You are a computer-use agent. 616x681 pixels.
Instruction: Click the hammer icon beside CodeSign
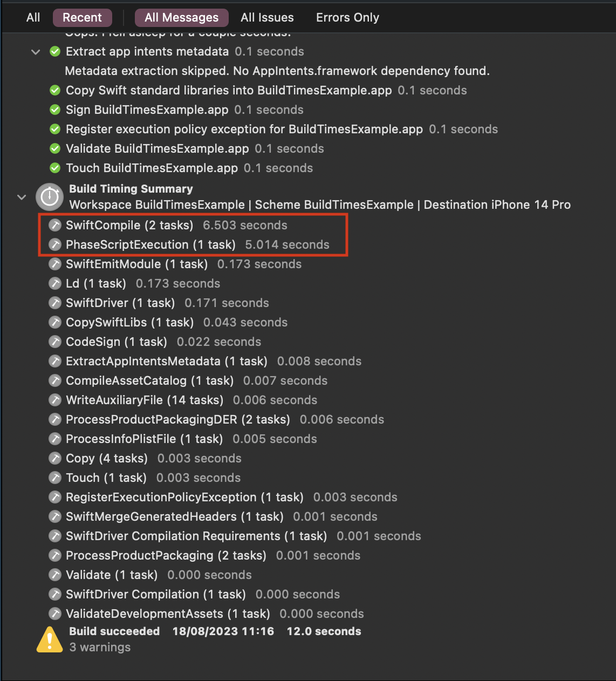coord(55,342)
